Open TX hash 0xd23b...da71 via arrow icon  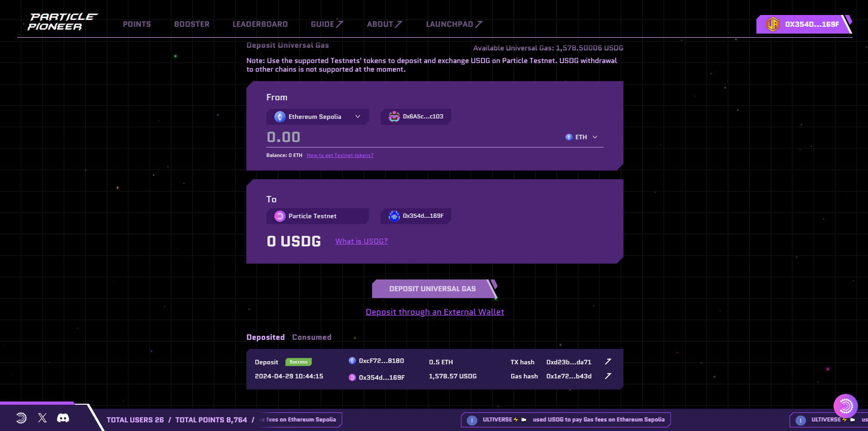608,361
